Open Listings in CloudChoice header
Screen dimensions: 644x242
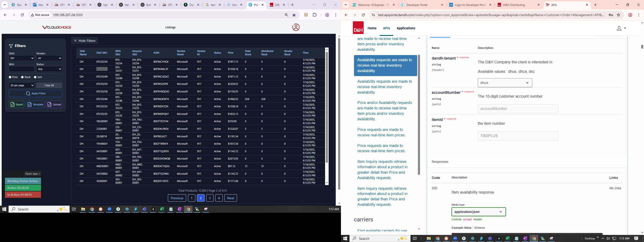(x=170, y=27)
